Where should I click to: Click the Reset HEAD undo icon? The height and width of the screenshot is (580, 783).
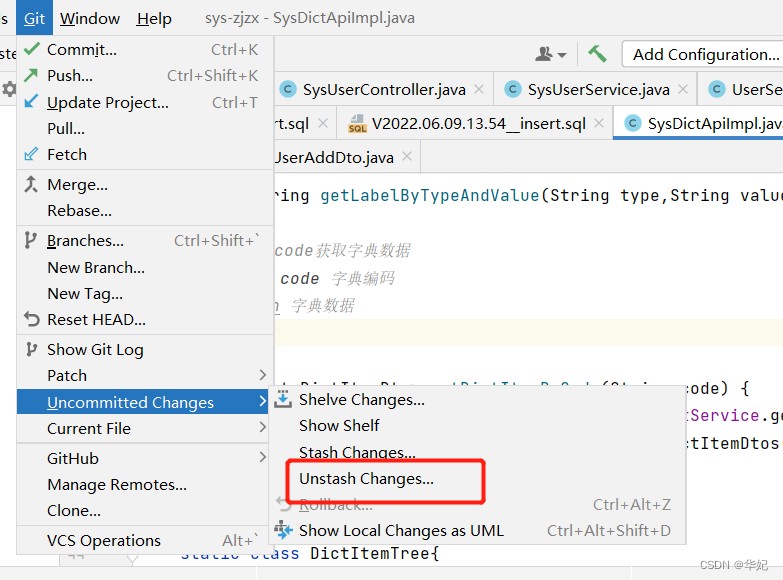coord(31,320)
